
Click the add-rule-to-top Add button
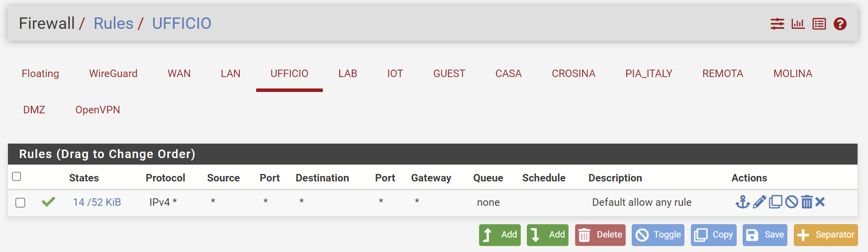pyautogui.click(x=500, y=235)
